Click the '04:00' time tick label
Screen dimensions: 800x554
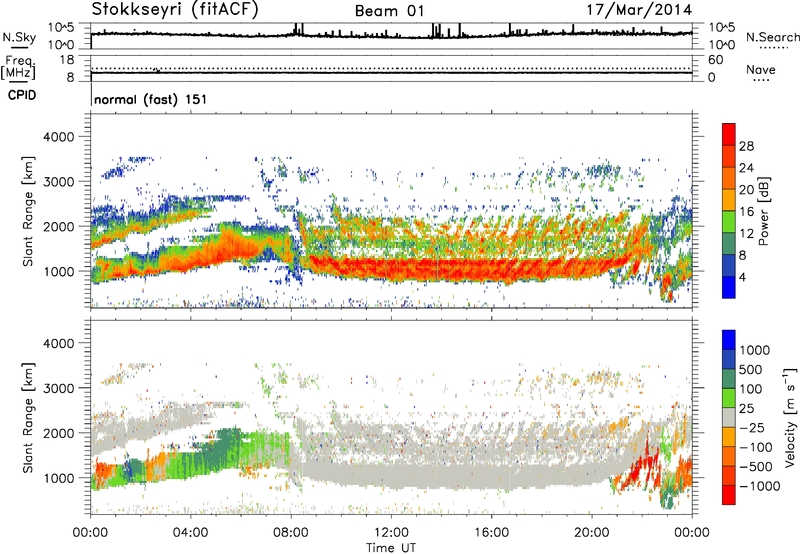tap(190, 533)
